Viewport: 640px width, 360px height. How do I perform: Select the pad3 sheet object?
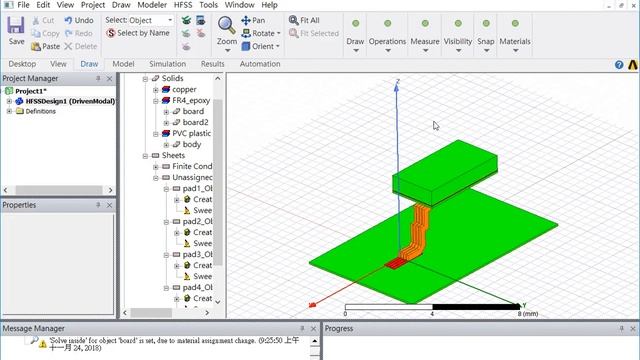(x=198, y=255)
